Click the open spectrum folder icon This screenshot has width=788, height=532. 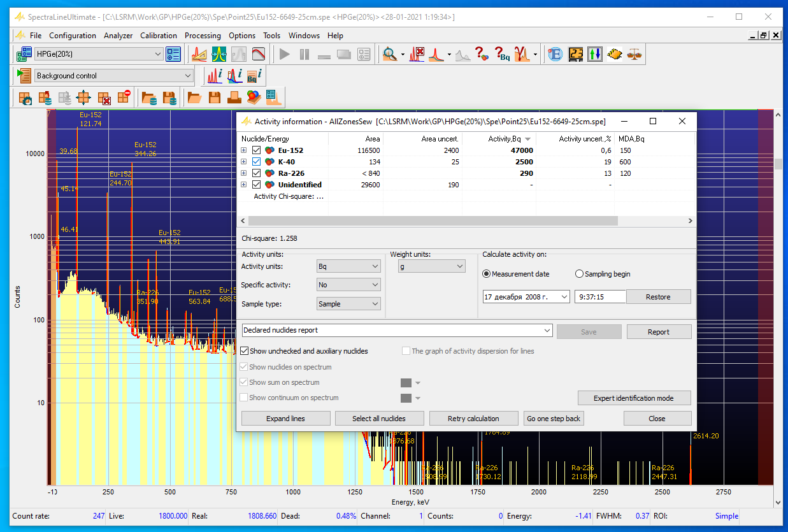194,97
